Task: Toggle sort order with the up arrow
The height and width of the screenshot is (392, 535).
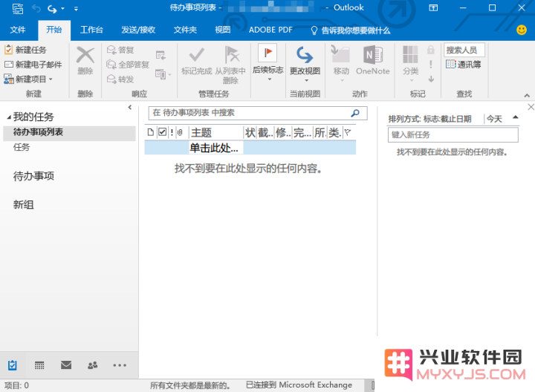Action: tap(516, 117)
